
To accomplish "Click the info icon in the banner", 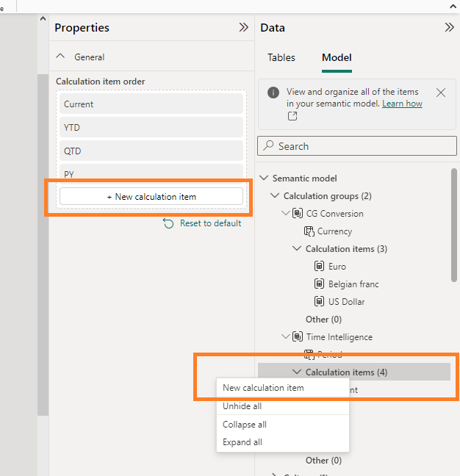I will (x=273, y=93).
